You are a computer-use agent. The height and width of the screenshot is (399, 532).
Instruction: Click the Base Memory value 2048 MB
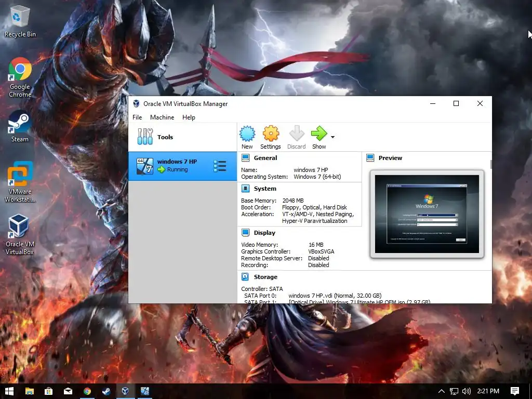(293, 201)
